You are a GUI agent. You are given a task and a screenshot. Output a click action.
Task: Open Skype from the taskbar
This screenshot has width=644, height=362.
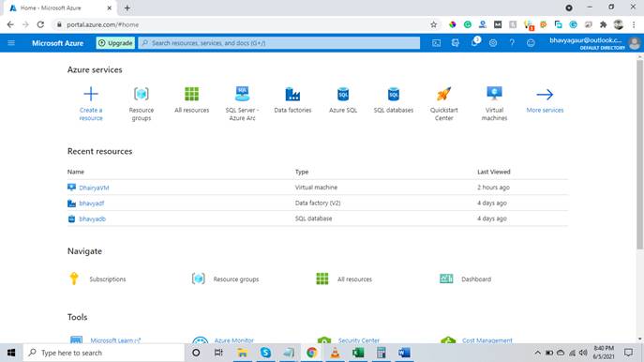click(x=265, y=353)
